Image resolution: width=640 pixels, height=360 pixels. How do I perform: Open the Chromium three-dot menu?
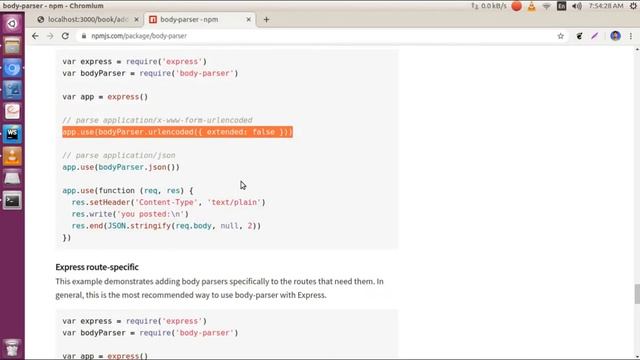631,36
